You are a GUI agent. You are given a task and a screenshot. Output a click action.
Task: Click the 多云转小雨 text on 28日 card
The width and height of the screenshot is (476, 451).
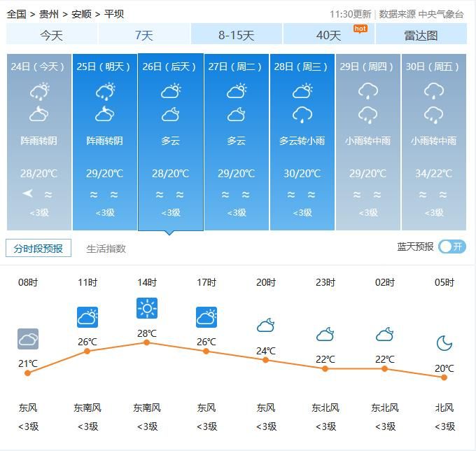tap(302, 141)
